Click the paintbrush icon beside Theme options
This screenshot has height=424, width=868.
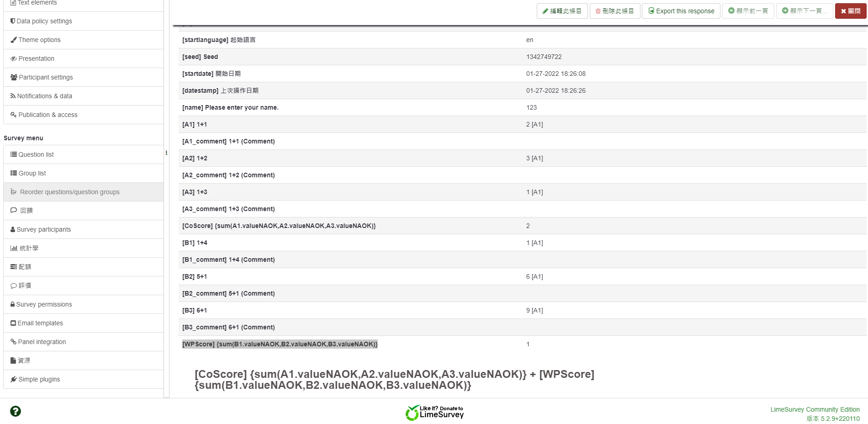click(14, 40)
